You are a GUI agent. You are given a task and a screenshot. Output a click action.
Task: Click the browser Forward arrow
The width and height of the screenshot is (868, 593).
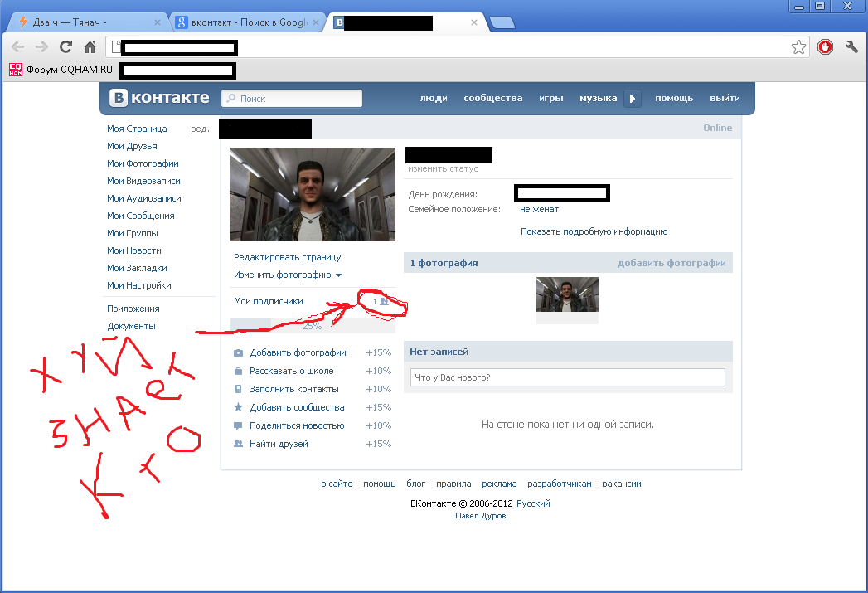41,47
